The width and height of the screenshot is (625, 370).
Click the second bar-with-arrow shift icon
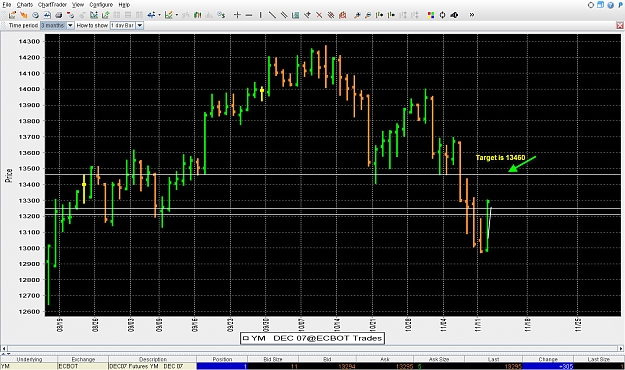click(x=391, y=15)
